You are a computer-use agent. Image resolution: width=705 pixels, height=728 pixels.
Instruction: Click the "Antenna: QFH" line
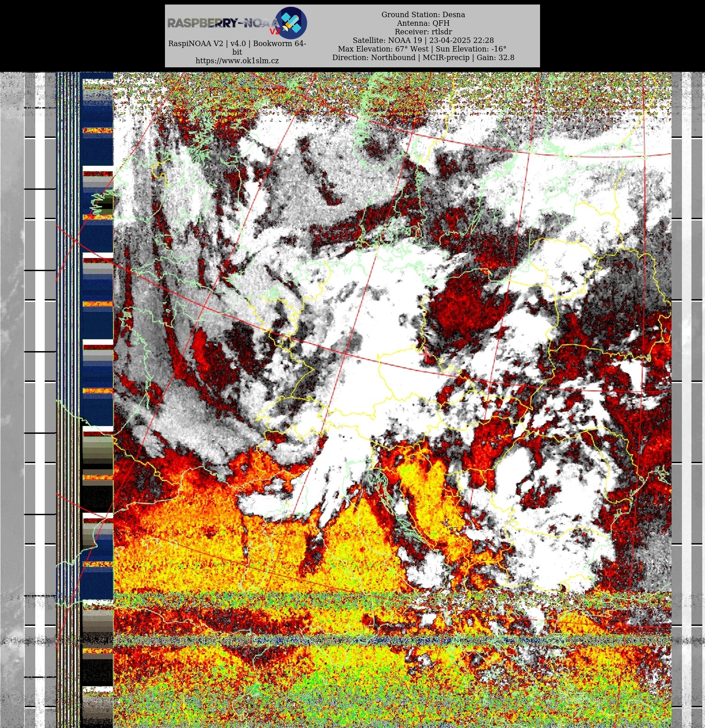(423, 23)
